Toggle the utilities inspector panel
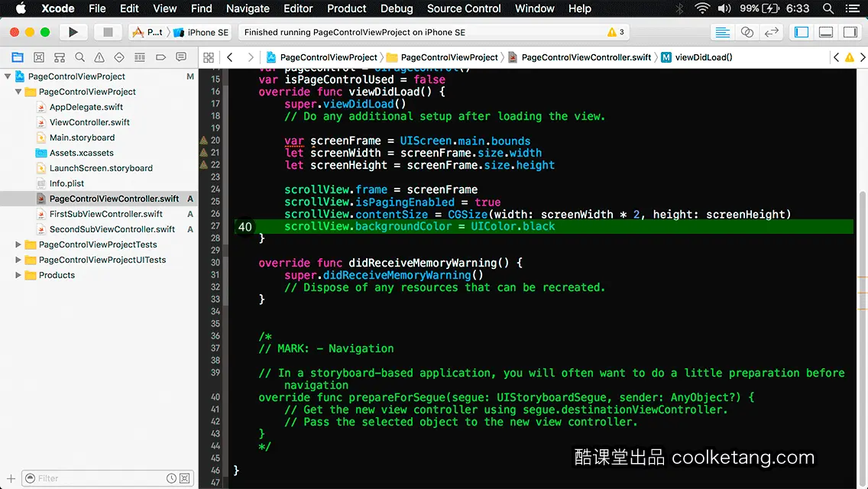Image resolution: width=868 pixels, height=489 pixels. point(850,32)
